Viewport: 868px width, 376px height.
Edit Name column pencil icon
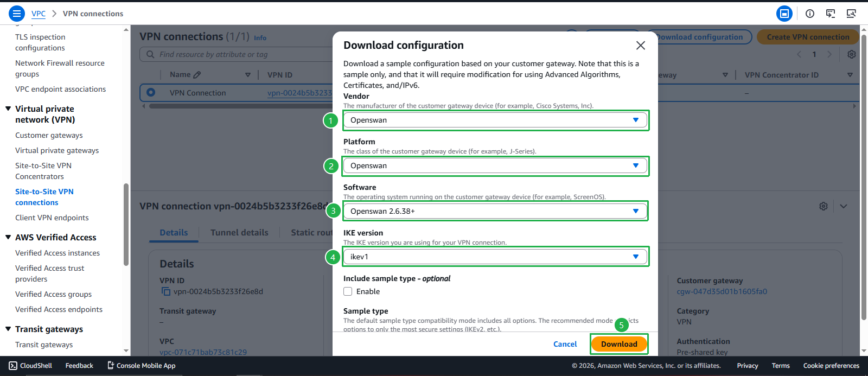coord(197,75)
